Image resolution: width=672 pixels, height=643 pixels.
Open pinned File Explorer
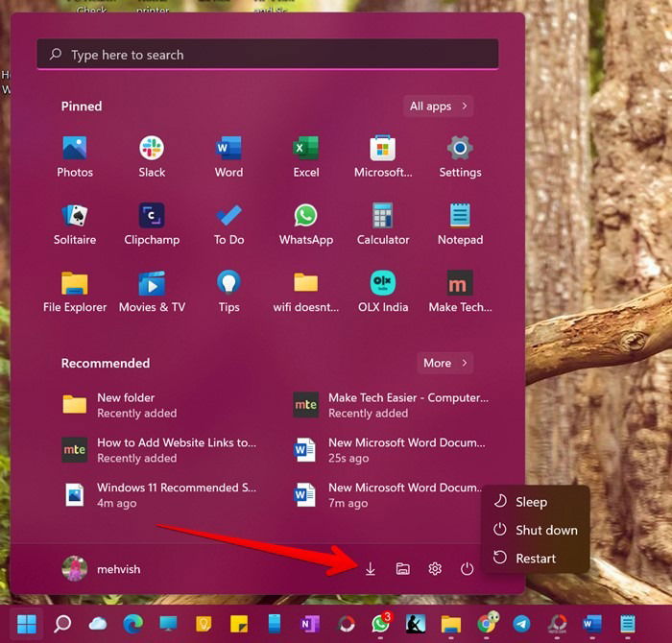[x=75, y=292]
